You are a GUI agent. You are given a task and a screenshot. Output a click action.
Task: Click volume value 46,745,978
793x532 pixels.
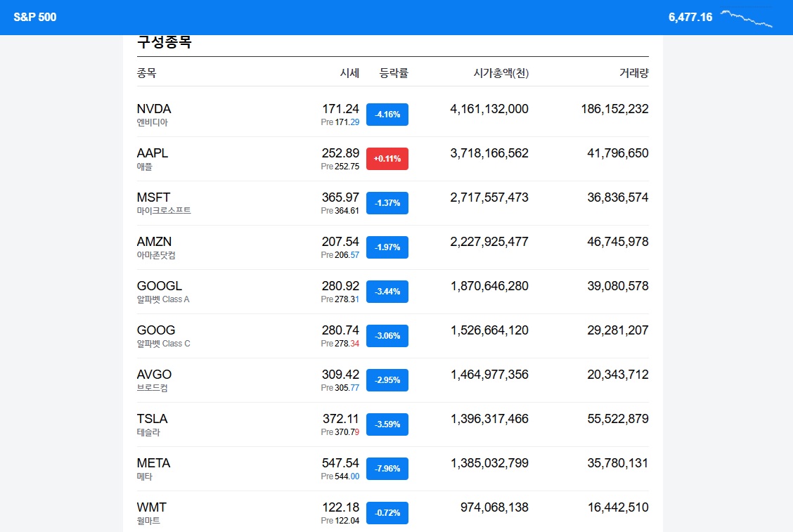[617, 242]
